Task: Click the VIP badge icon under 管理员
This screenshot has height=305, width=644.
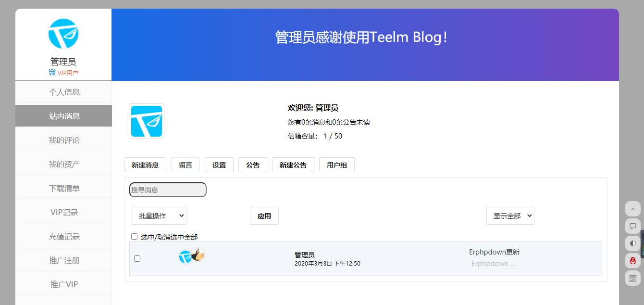Action: pos(52,73)
